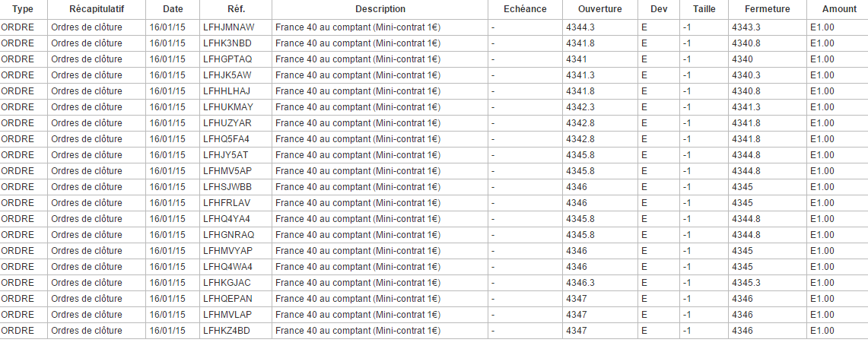Click the Taille column header
This screenshot has height=349, width=868.
click(x=704, y=9)
